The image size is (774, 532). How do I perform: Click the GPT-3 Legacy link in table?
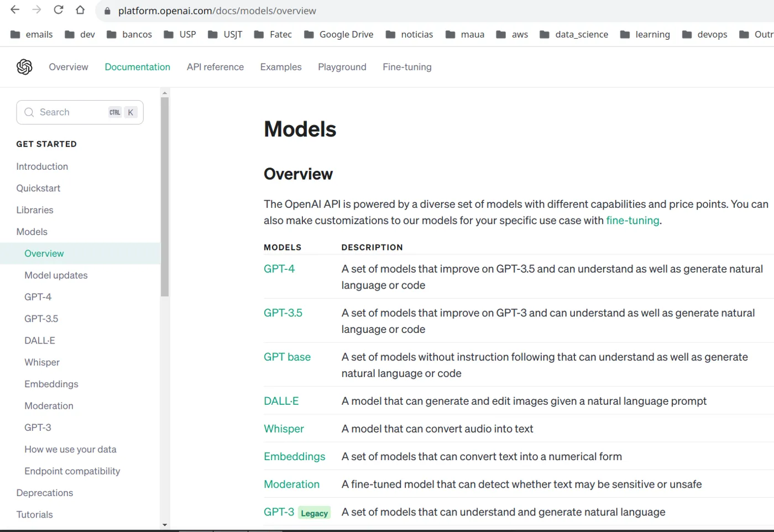279,512
